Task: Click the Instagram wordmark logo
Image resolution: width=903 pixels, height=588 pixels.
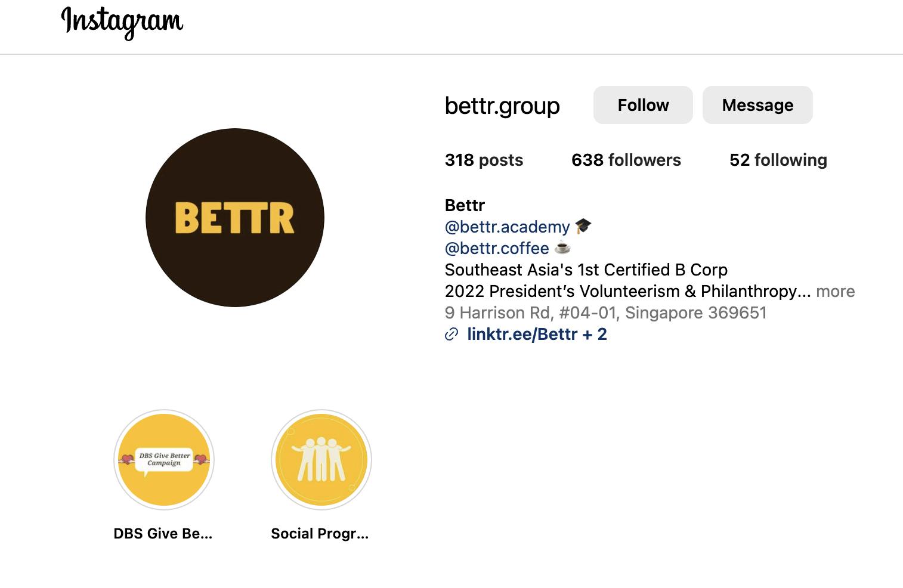Action: 122,22
